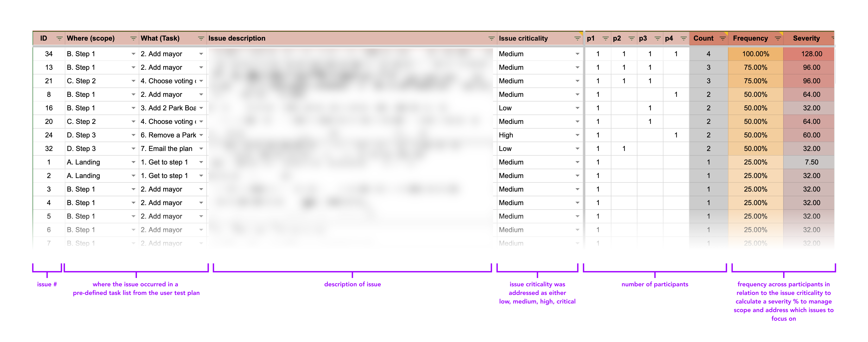Open the p3 column filter icon
This screenshot has height=342, width=868.
click(x=657, y=39)
